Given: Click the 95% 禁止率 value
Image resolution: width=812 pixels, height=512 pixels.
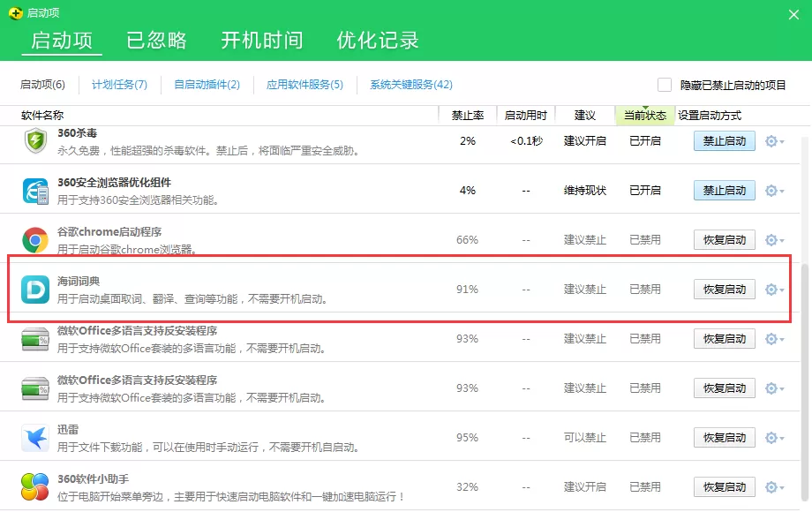Looking at the screenshot, I should 467,438.
